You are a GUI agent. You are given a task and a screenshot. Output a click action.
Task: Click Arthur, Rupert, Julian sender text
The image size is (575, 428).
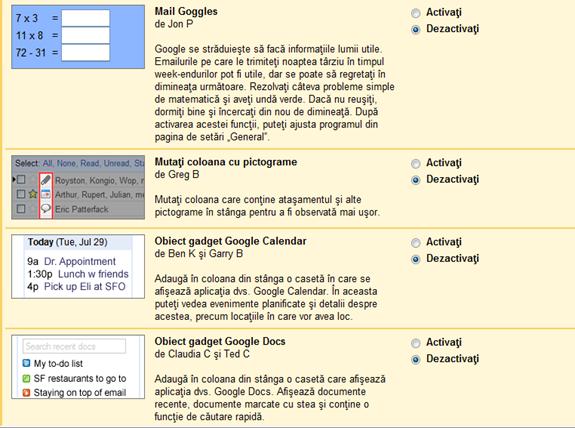[100, 194]
